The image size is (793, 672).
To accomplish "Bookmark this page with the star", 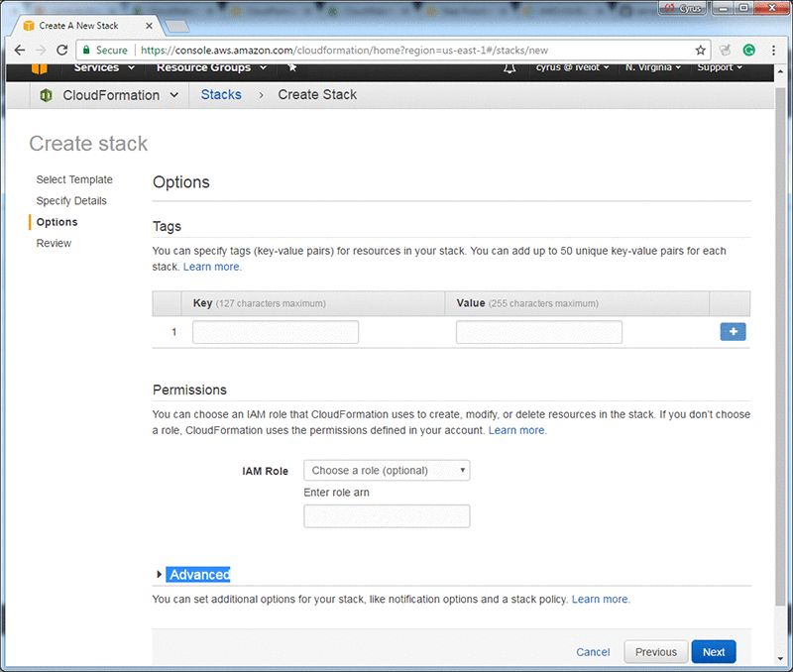I will 701,50.
